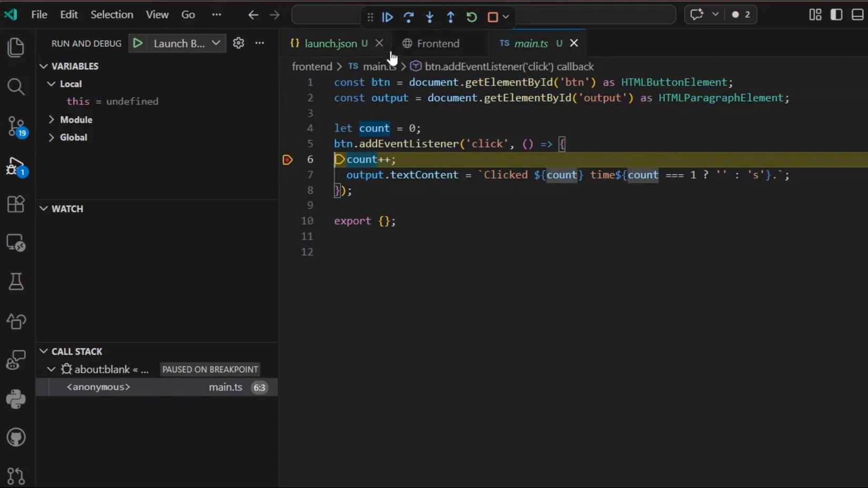Start debugging with the green play button
This screenshot has width=868, height=488.
(x=138, y=43)
